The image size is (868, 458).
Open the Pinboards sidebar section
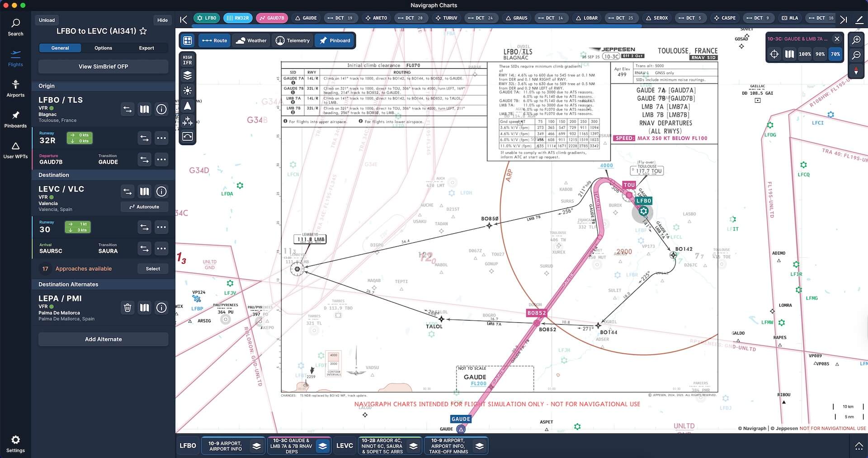(15, 119)
